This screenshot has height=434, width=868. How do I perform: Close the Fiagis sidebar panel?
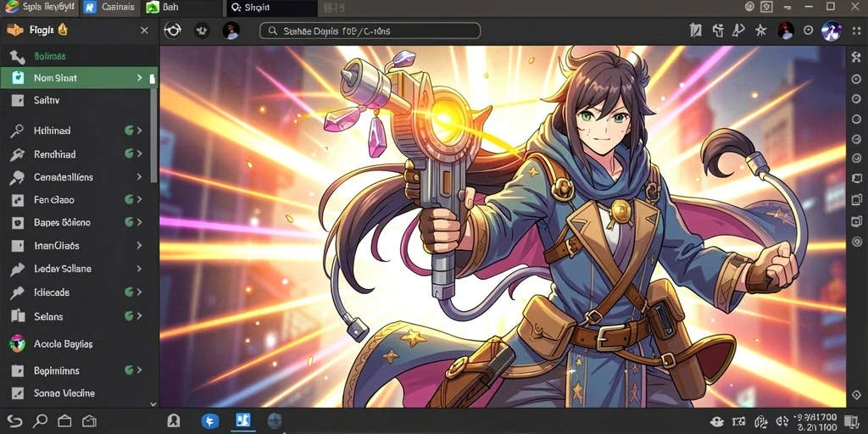click(x=144, y=31)
